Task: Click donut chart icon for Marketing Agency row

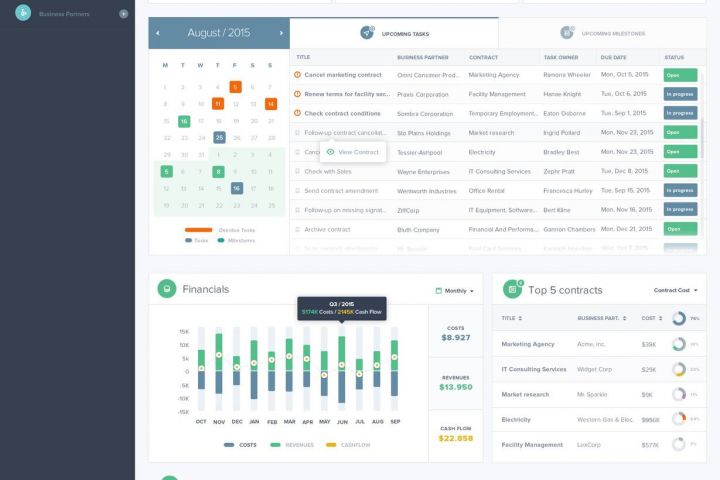Action: 679,344
